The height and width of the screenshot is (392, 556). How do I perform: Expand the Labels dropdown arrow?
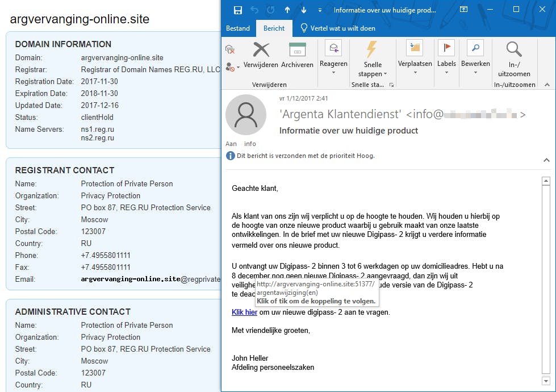tap(447, 73)
